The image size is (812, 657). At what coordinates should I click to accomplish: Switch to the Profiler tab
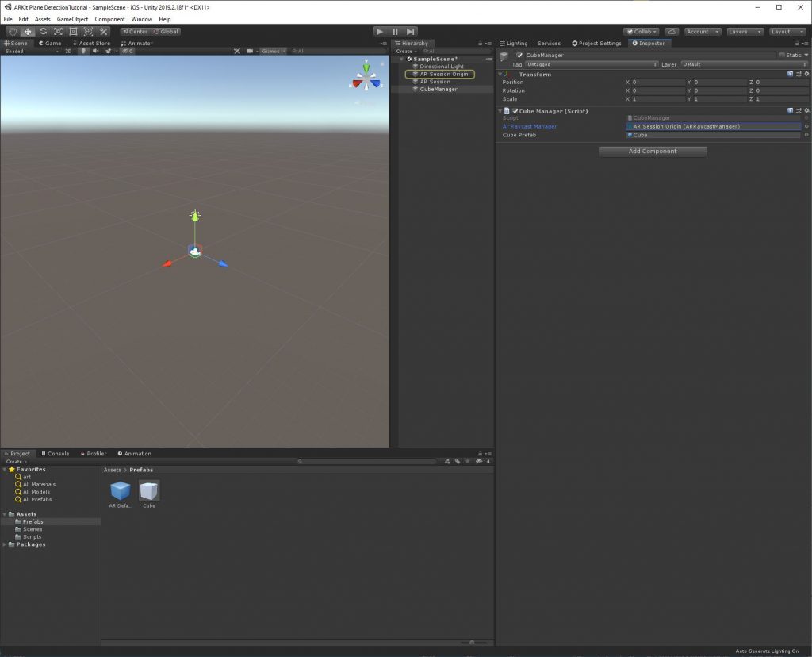(x=94, y=454)
